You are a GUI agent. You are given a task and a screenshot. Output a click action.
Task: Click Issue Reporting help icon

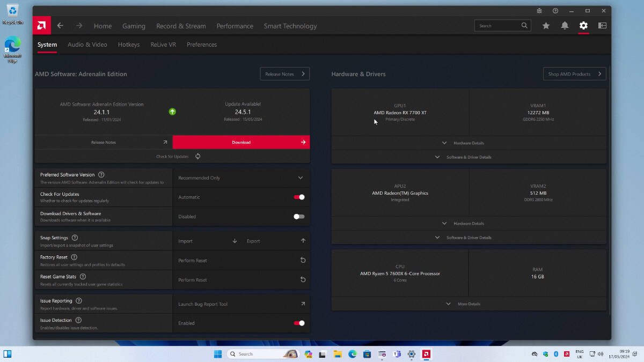click(x=78, y=301)
